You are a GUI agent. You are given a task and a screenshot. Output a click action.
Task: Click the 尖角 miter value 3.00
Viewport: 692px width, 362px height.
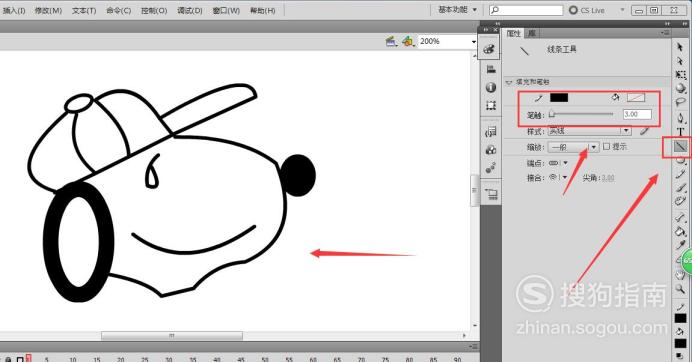coord(608,178)
